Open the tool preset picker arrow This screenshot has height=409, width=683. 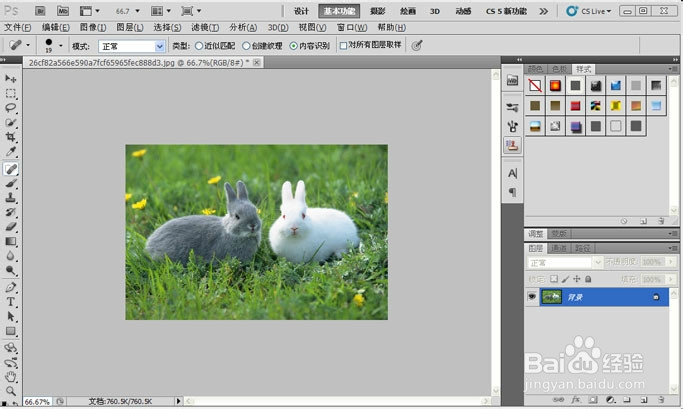click(x=28, y=45)
